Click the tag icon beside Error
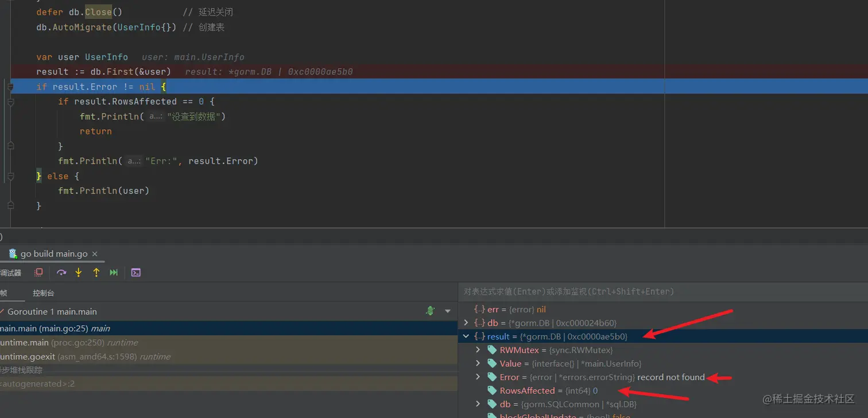The width and height of the screenshot is (868, 418). pos(492,377)
